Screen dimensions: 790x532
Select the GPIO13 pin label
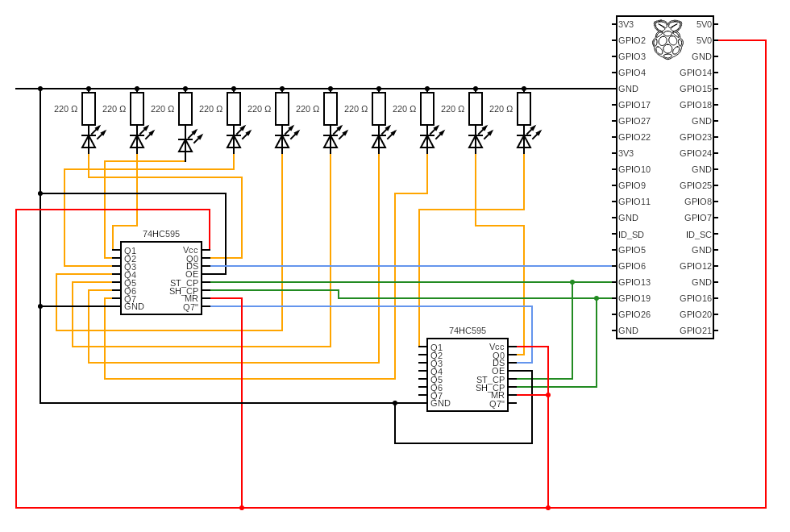[634, 282]
